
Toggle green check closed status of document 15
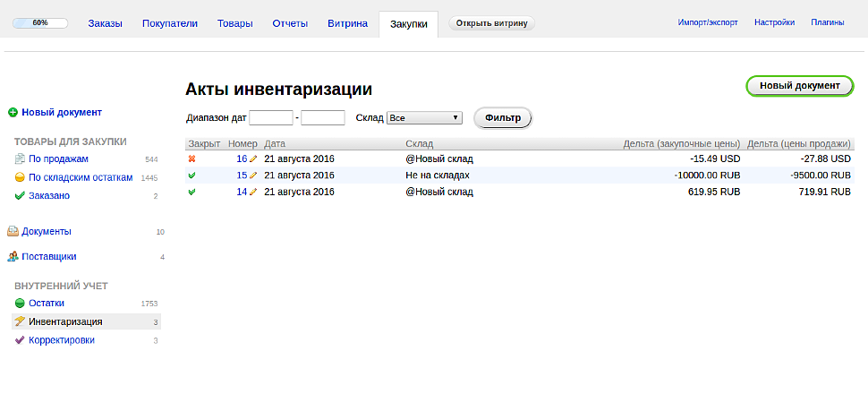click(192, 176)
